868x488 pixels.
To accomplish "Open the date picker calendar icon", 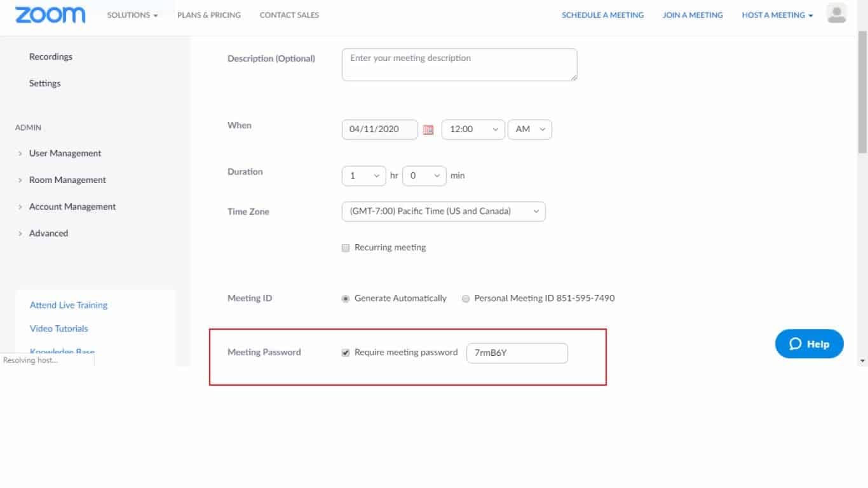I will click(428, 129).
